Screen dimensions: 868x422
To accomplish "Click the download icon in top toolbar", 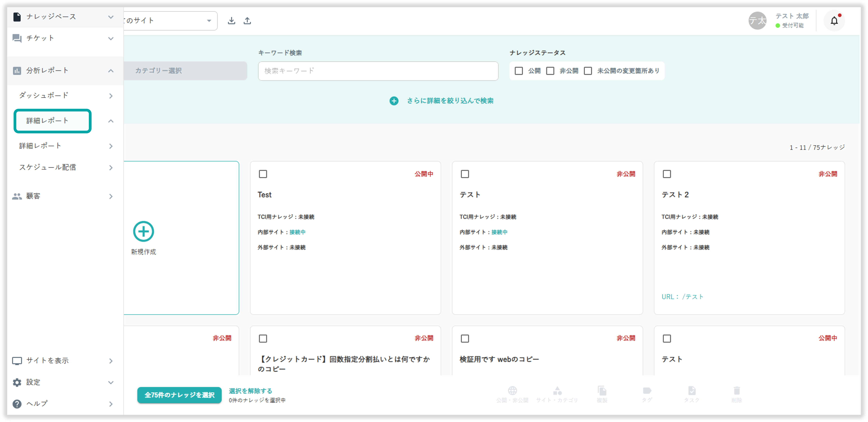I will pos(231,21).
